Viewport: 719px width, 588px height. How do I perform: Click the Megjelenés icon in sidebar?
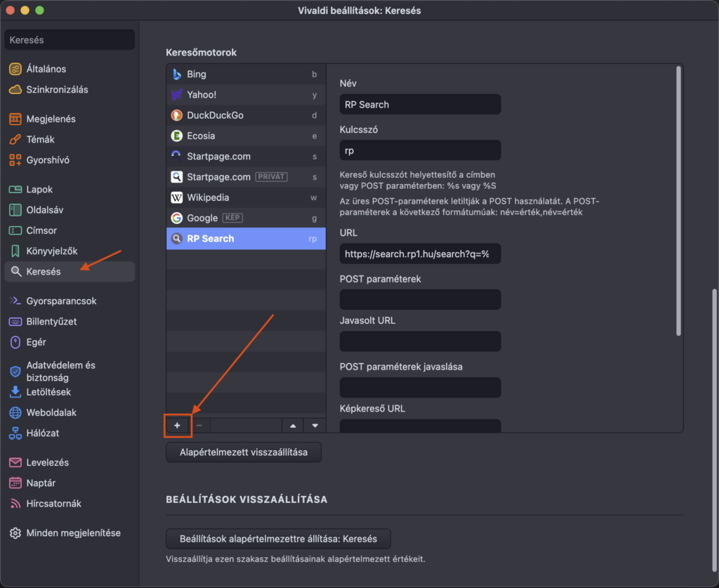[x=15, y=119]
